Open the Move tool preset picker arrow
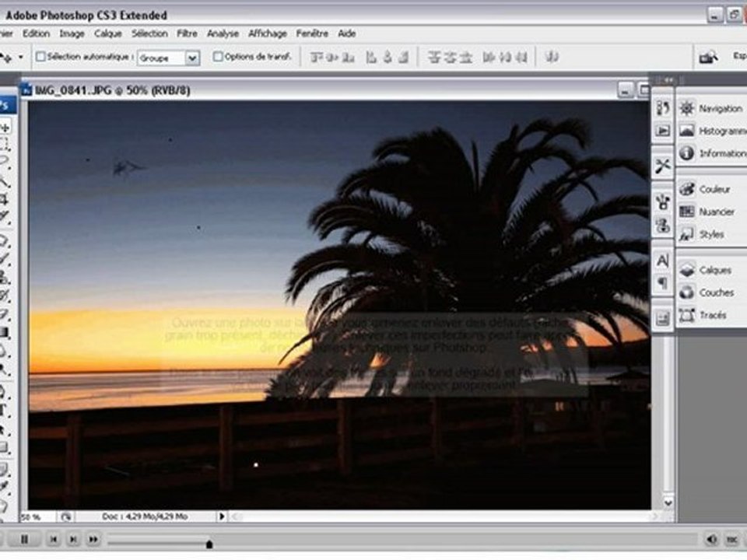The width and height of the screenshot is (747, 560). (21, 57)
